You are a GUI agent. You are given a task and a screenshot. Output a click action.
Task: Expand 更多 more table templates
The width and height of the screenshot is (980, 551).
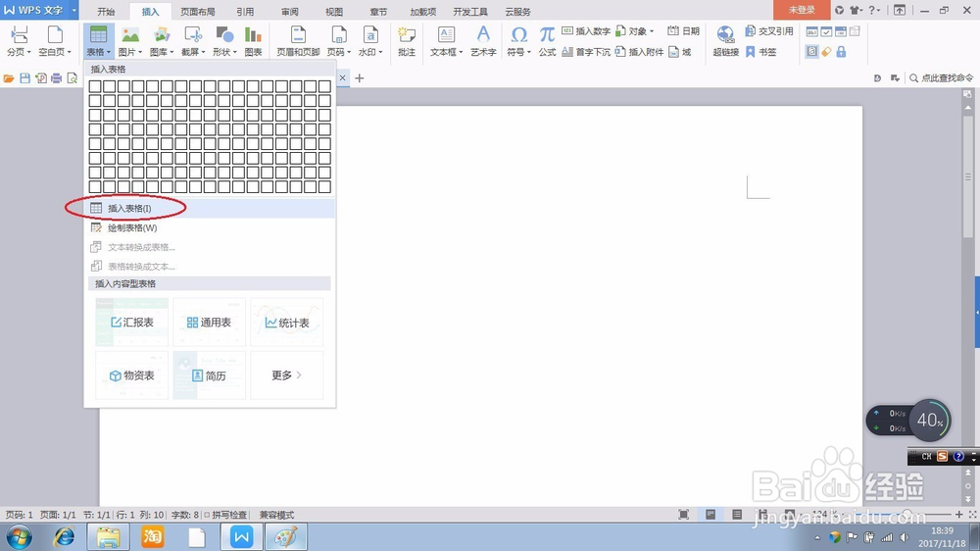coord(287,376)
